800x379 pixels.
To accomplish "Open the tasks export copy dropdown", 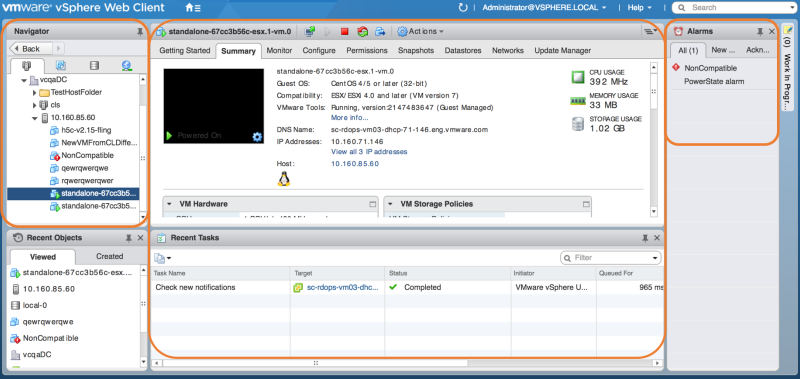I will click(163, 258).
